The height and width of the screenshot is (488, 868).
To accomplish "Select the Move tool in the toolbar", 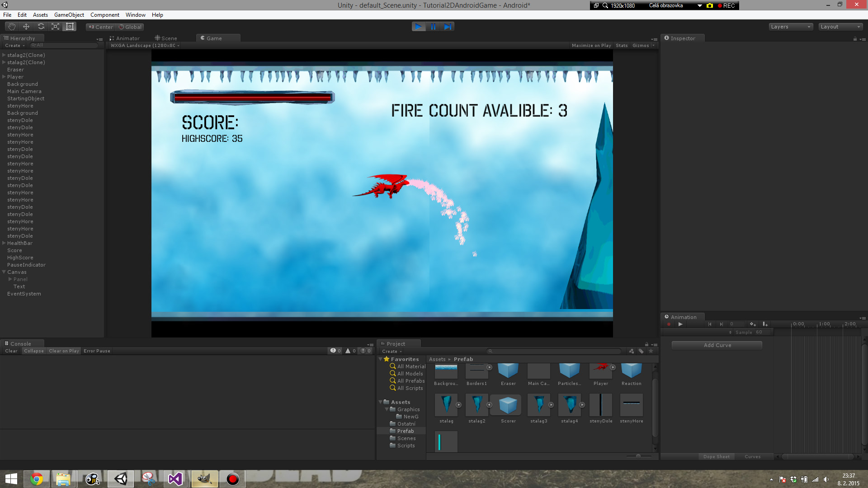I will click(26, 26).
